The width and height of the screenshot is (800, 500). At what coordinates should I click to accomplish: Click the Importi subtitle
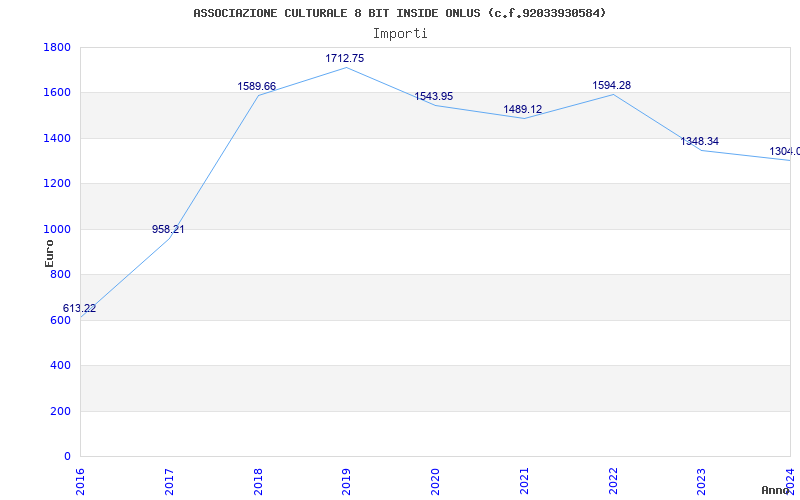click(400, 34)
